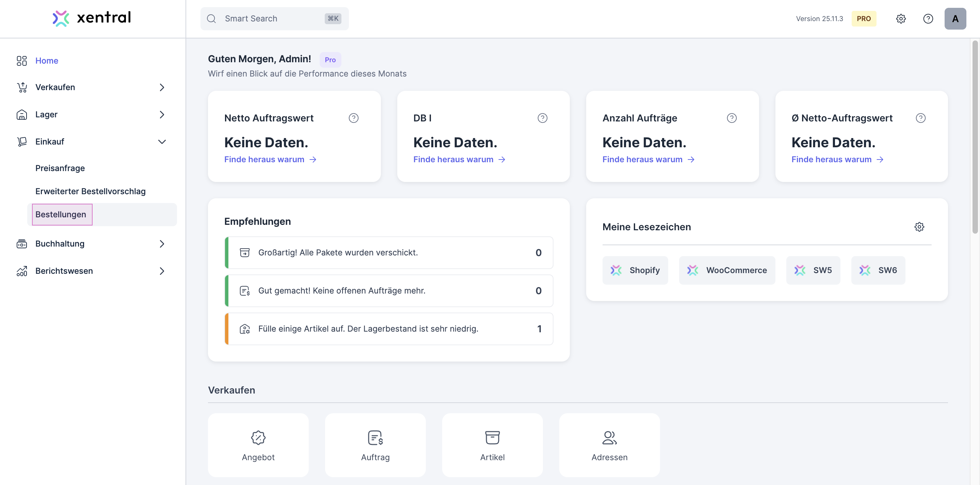Image resolution: width=980 pixels, height=485 pixels.
Task: Open the low stock recommendation row
Action: pyautogui.click(x=388, y=329)
